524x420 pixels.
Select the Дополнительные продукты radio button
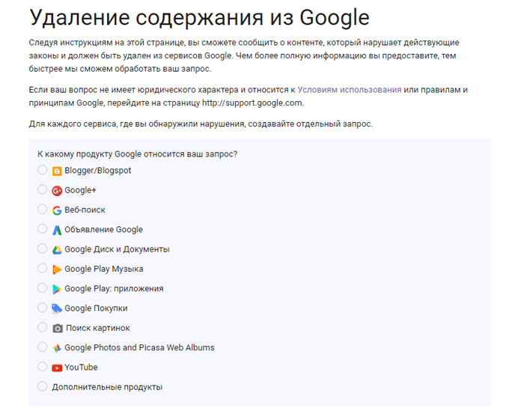click(x=42, y=386)
